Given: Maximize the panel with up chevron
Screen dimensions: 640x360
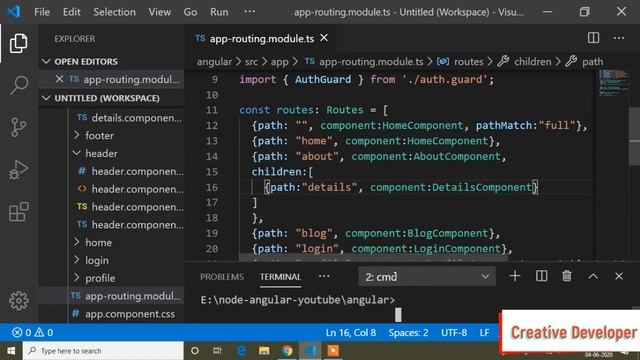Looking at the screenshot, I should [593, 276].
